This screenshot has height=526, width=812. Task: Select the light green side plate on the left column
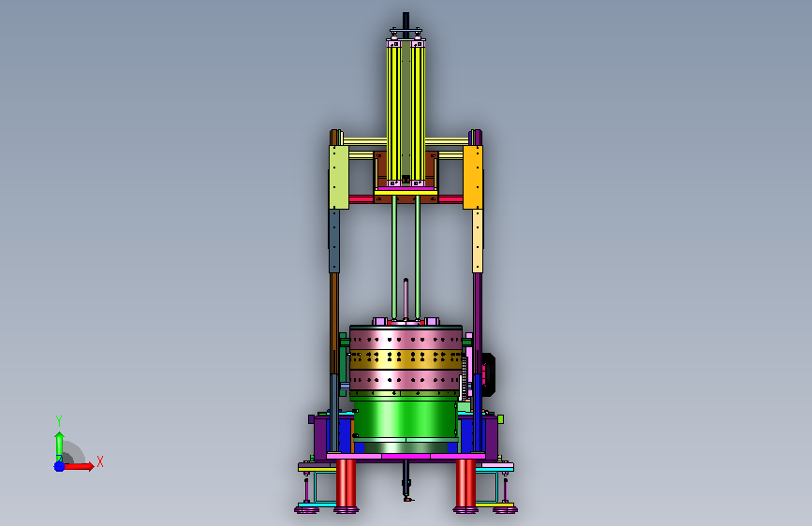click(339, 177)
